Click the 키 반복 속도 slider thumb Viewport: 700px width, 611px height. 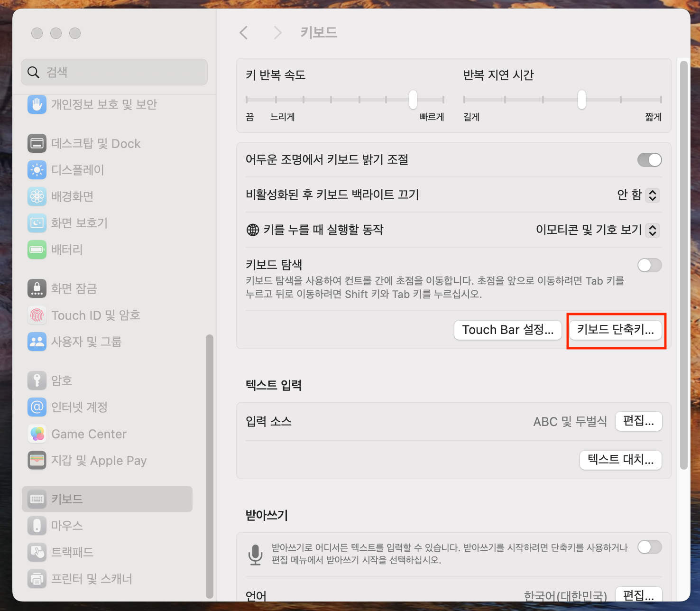(413, 100)
